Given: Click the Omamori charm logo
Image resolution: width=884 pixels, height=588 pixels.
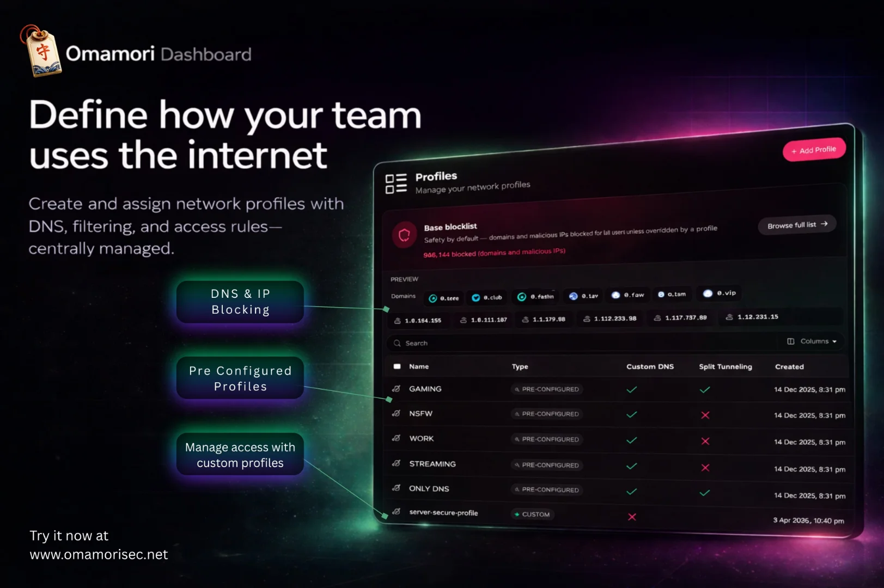Looking at the screenshot, I should pos(40,51).
